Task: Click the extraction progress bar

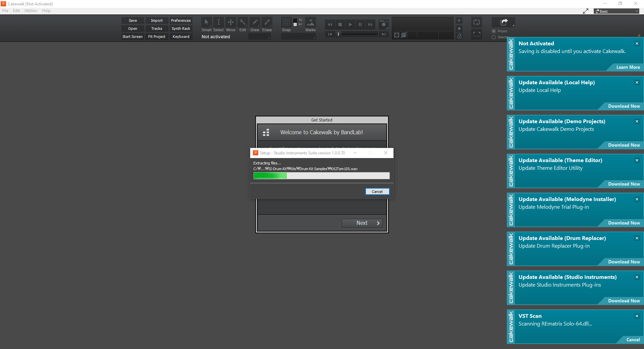Action: pos(322,176)
